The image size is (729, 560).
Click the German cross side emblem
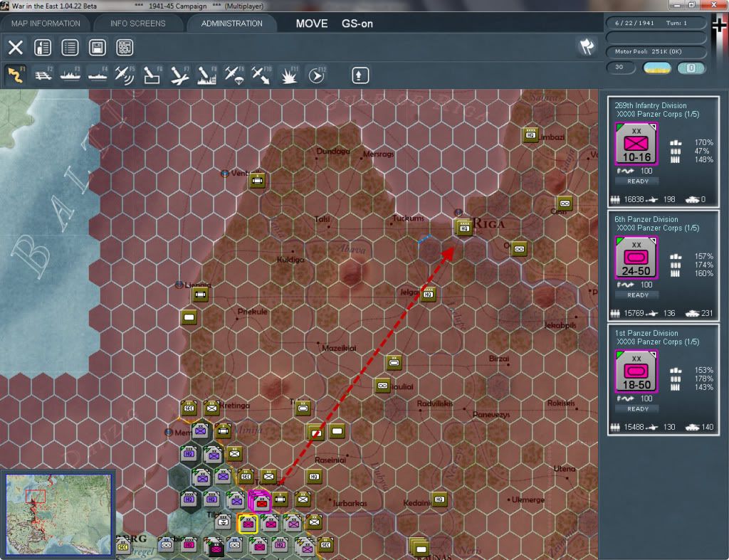[x=720, y=25]
